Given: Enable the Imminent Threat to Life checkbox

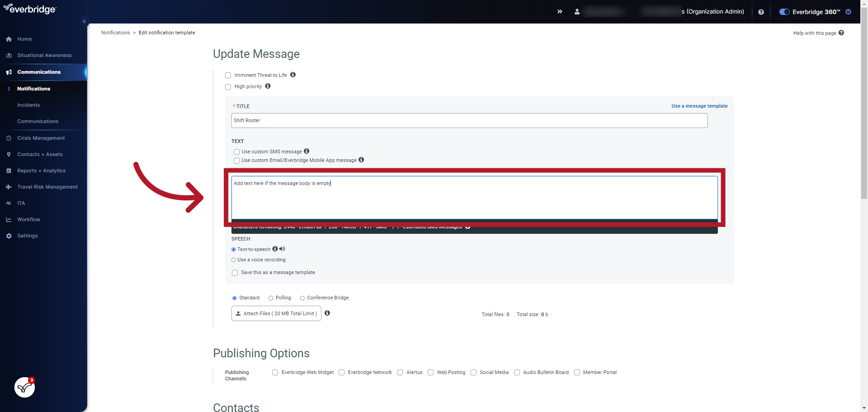Looking at the screenshot, I should (x=228, y=75).
